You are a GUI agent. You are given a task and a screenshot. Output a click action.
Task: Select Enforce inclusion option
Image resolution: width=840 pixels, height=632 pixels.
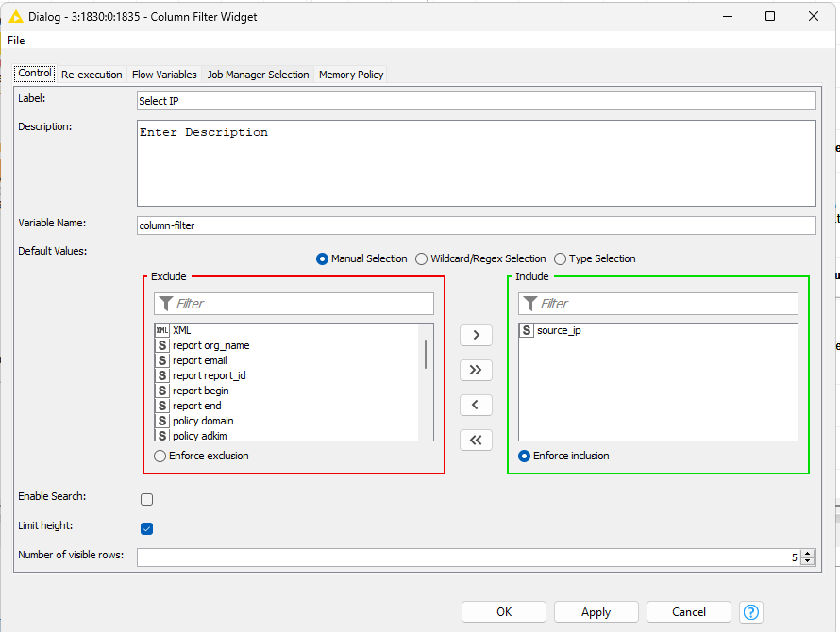524,457
